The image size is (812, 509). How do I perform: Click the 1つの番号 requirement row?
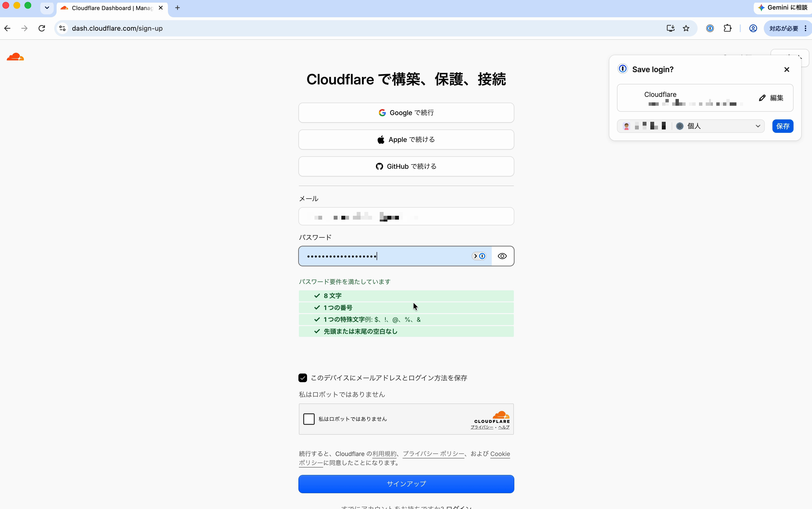406,308
